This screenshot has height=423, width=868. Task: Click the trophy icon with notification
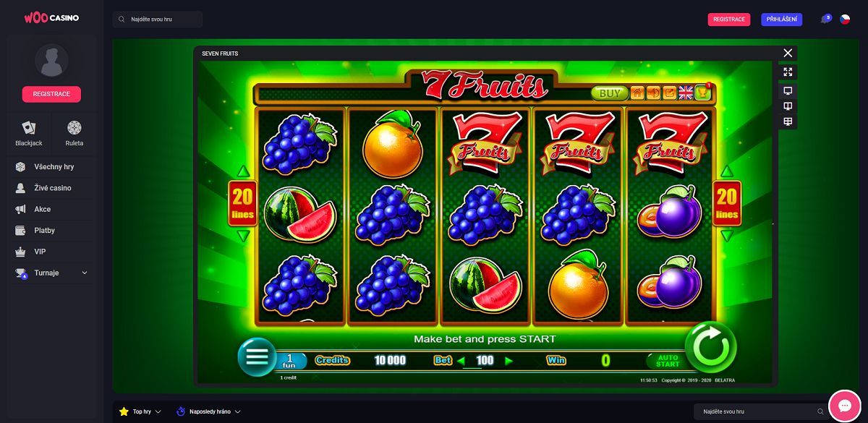(702, 93)
